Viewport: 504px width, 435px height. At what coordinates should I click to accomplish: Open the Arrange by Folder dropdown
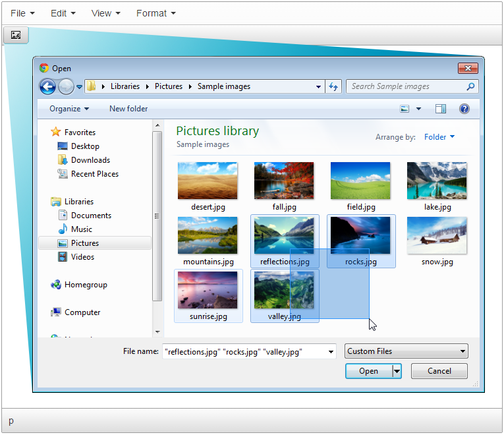point(439,137)
